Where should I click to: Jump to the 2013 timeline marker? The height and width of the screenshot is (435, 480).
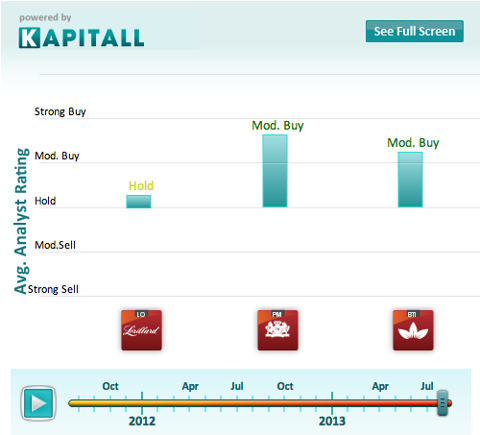tap(332, 421)
